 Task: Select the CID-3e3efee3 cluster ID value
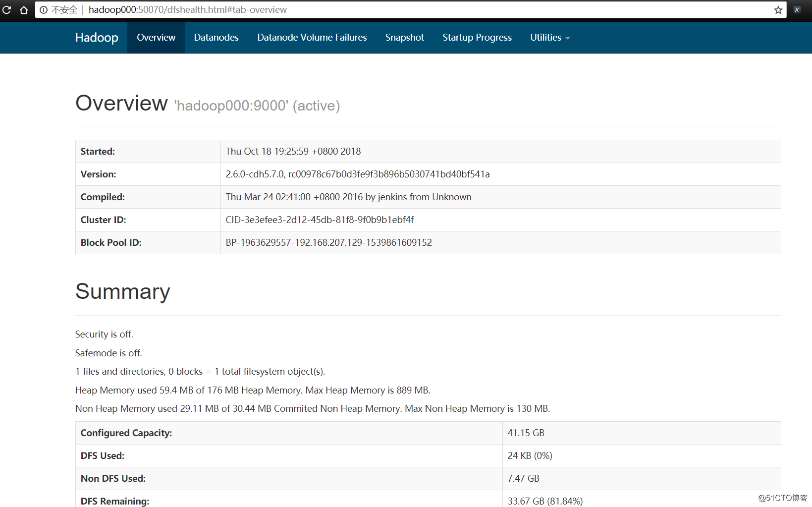(320, 220)
